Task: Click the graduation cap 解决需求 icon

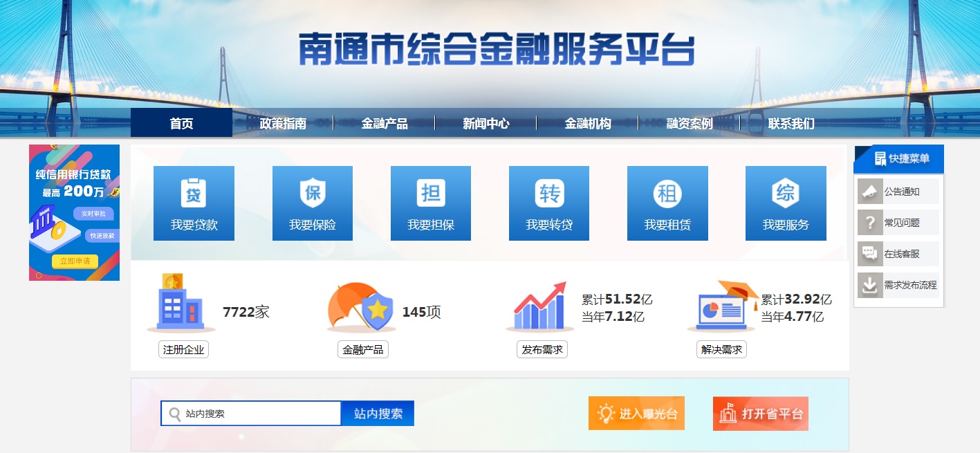Action: pos(721,306)
